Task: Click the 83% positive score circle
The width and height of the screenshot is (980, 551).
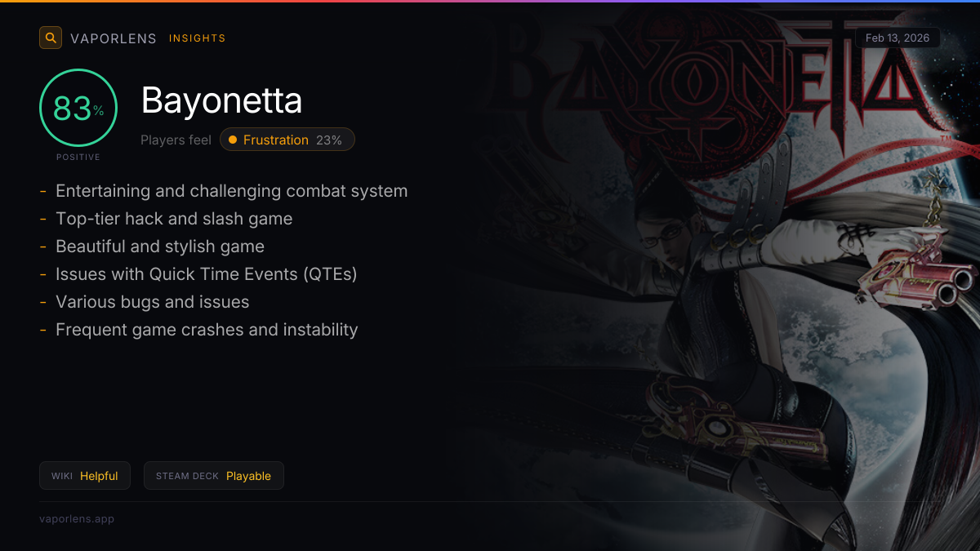Action: click(78, 109)
